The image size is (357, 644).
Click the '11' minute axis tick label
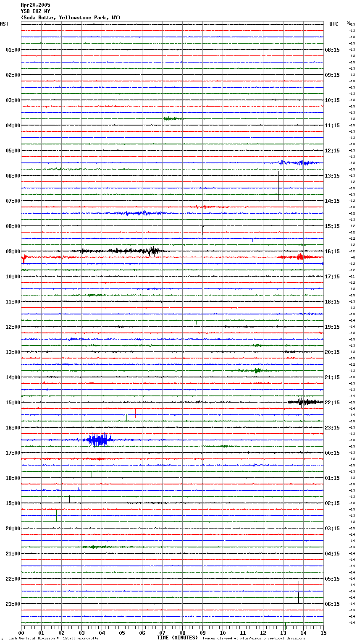(x=243, y=633)
